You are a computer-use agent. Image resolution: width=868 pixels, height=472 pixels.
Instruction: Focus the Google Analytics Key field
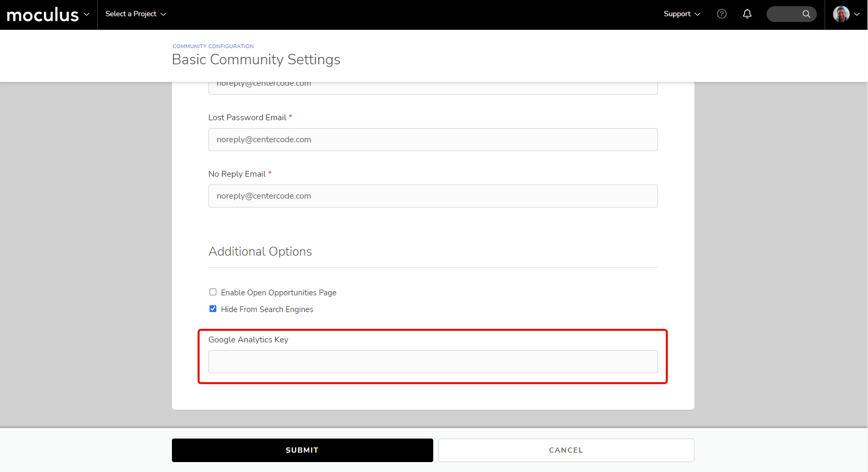coord(433,362)
